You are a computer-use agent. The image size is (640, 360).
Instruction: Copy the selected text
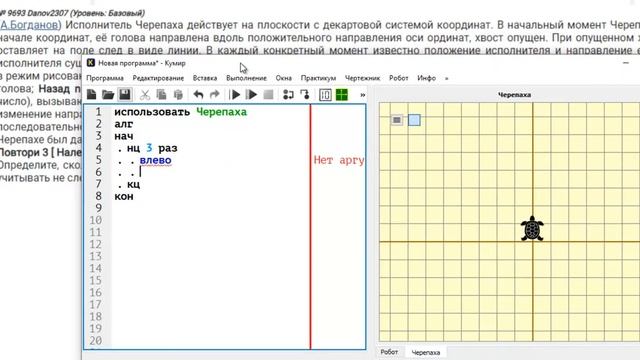tap(161, 95)
